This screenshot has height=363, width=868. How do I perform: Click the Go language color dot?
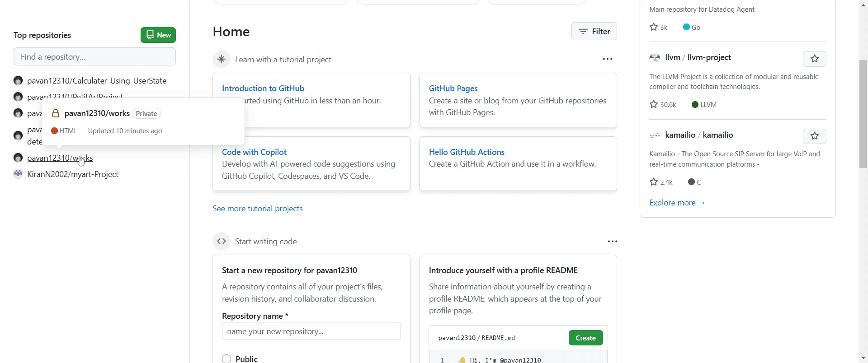[686, 27]
